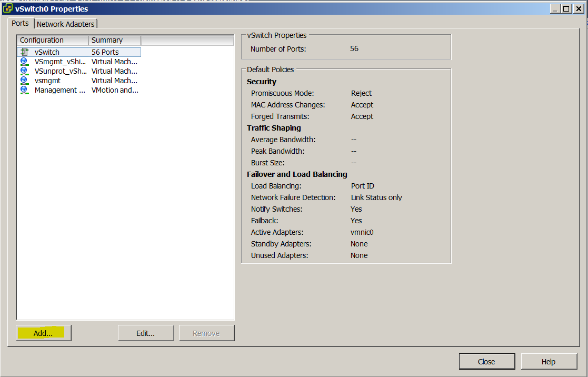Click the VSmgmt_vShi port group icon

[24, 62]
